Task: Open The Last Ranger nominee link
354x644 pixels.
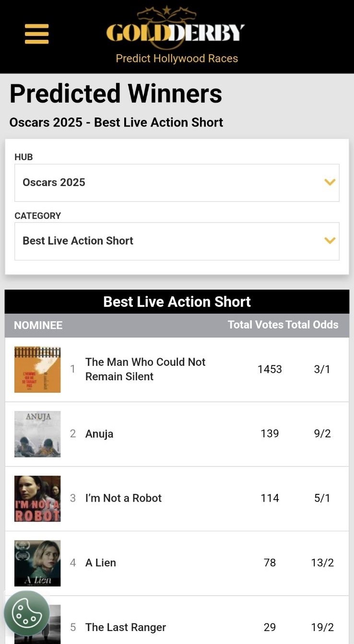Action: [126, 627]
